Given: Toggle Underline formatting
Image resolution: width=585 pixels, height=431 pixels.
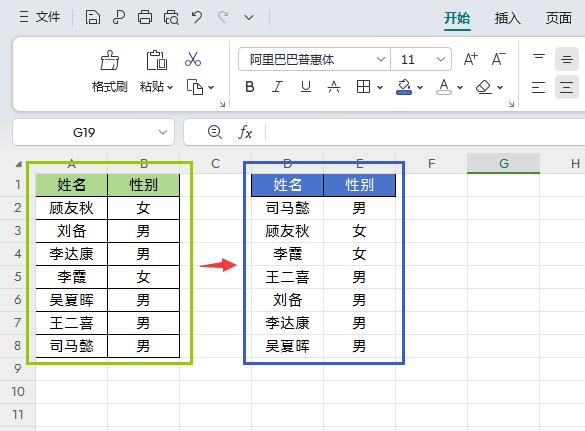Looking at the screenshot, I should [x=306, y=87].
